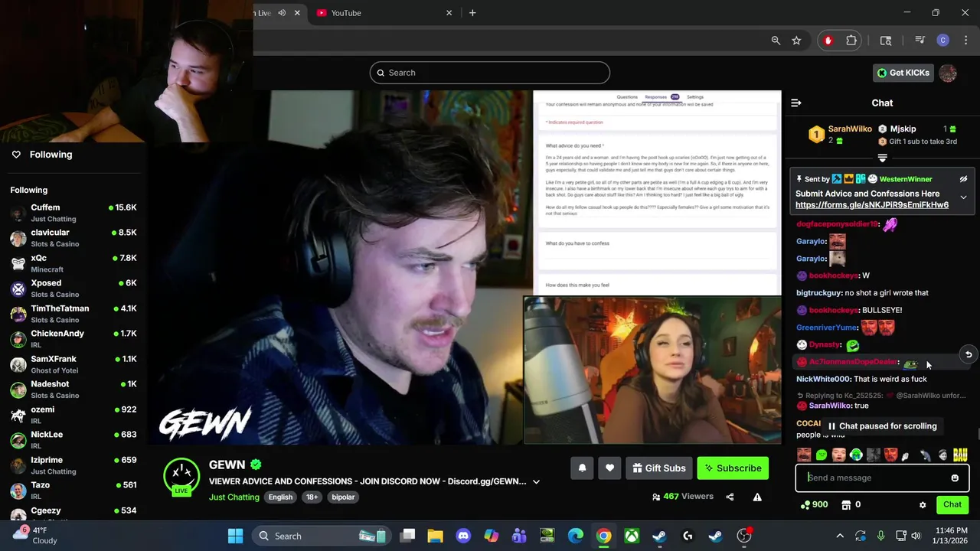980x551 pixels.
Task: Open the emoji picker in the message box
Action: [955, 478]
